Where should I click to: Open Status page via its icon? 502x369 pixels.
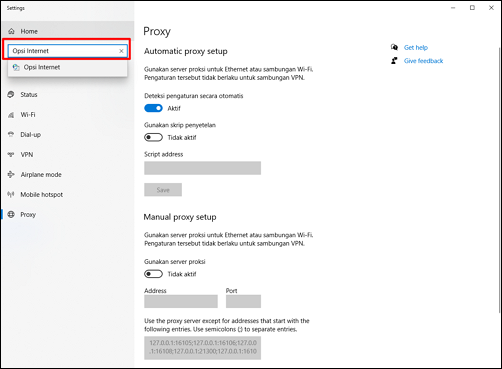(x=11, y=95)
